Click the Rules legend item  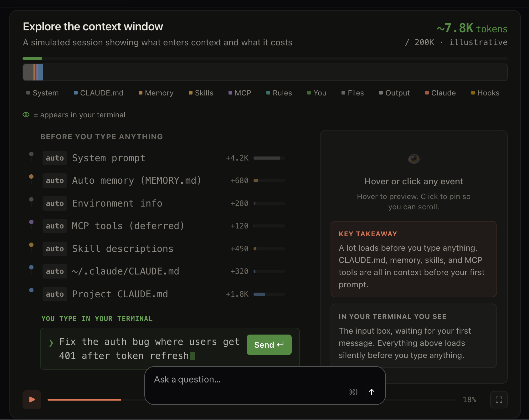pyautogui.click(x=279, y=93)
